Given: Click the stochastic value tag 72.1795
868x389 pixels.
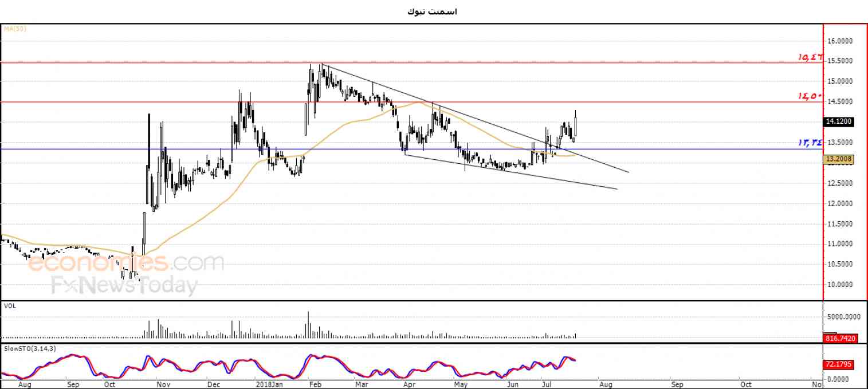Looking at the screenshot, I should point(838,364).
